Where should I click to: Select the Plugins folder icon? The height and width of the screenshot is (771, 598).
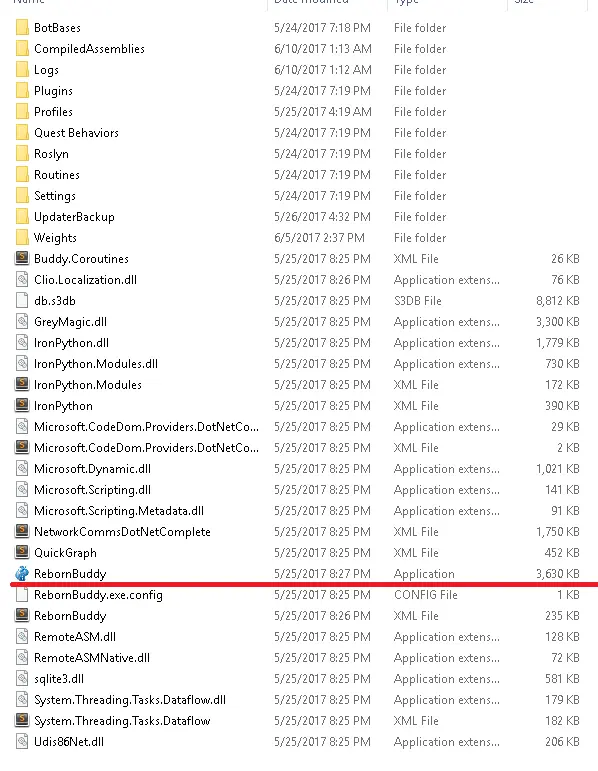coord(22,90)
